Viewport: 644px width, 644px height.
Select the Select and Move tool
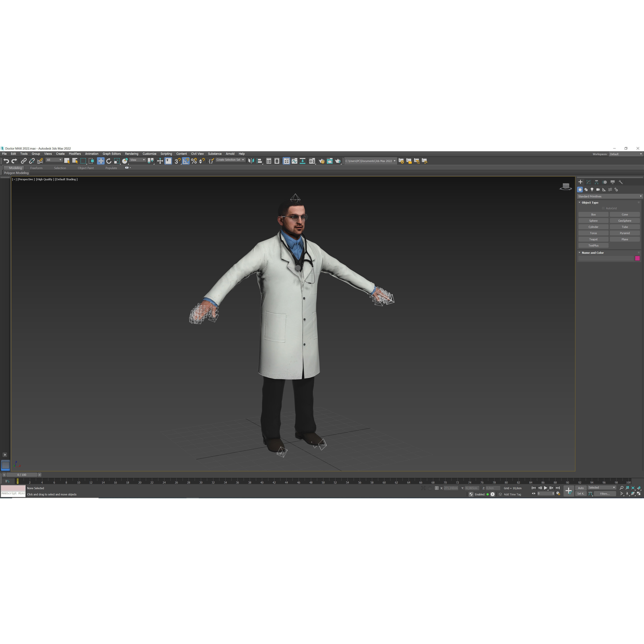pos(101,161)
